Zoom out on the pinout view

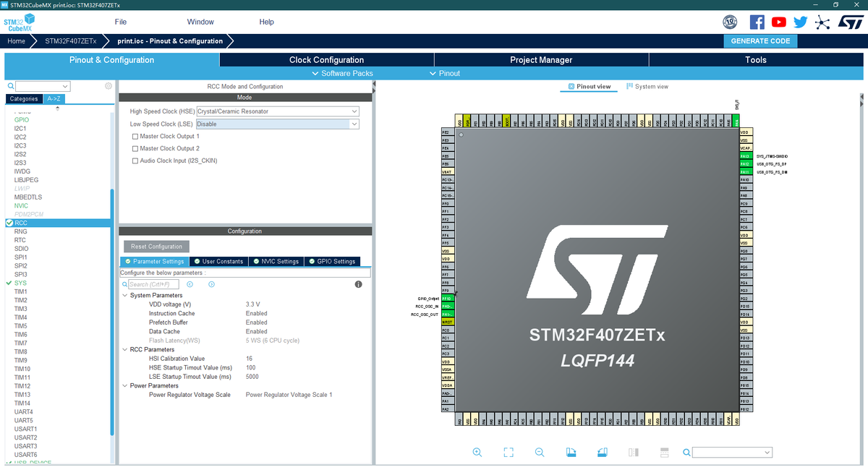(x=540, y=452)
